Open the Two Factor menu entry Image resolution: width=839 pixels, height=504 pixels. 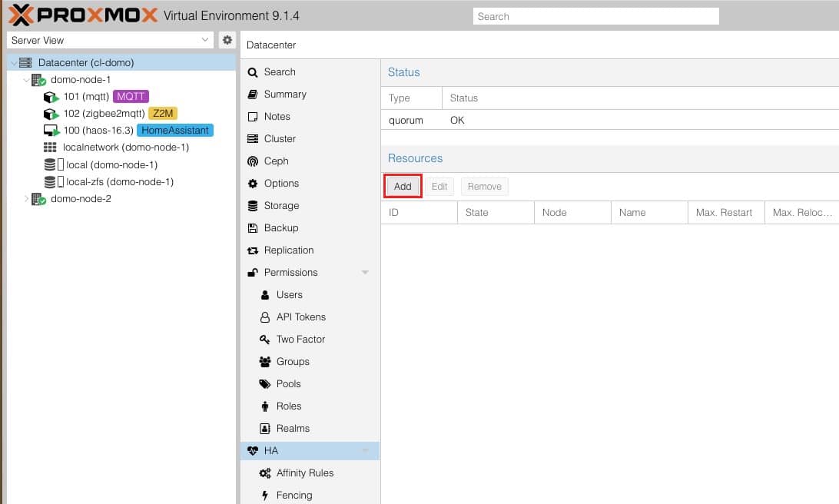point(300,340)
